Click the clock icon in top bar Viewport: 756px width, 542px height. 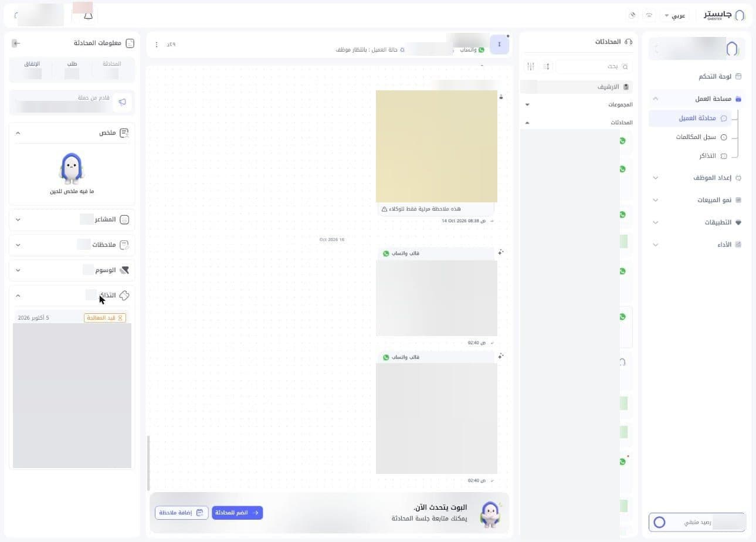[632, 15]
